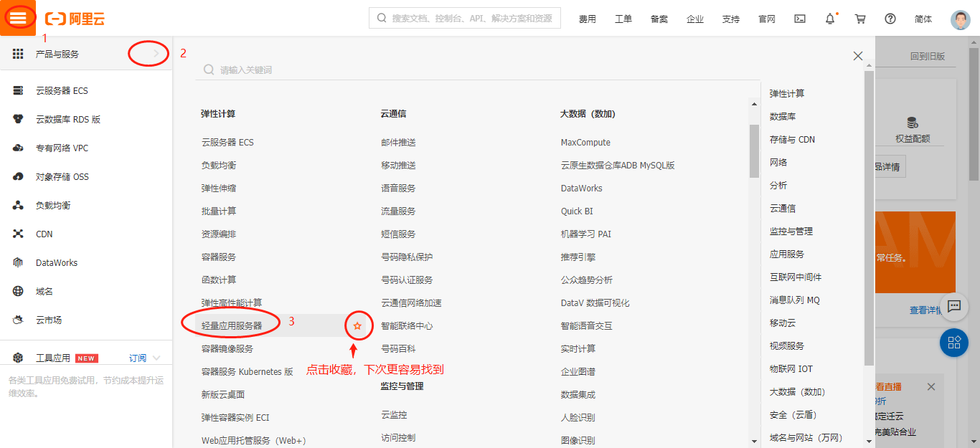This screenshot has height=448, width=980.
Task: Open 支持 in the top navigation
Action: pos(731,19)
